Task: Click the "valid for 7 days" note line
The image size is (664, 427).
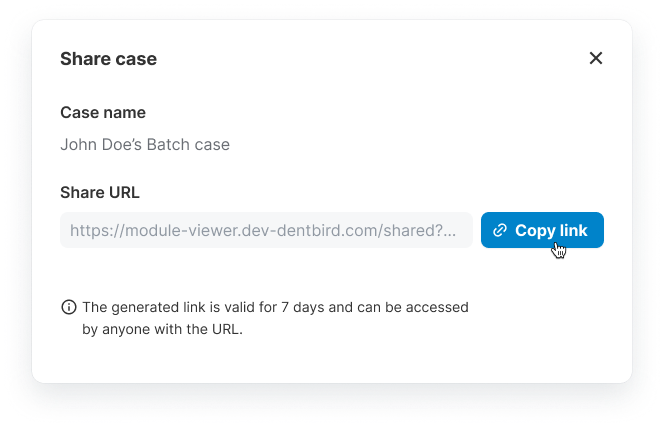Action: pos(276,307)
